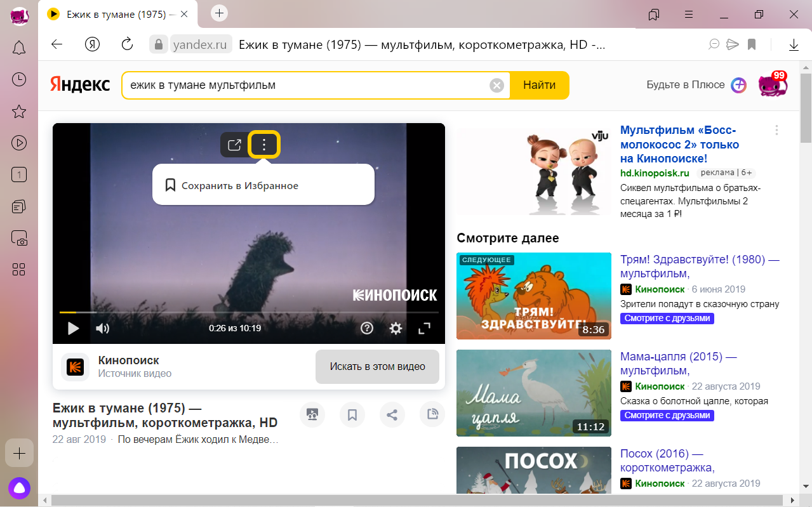
Task: Open video quality settings gear
Action: [x=396, y=328]
